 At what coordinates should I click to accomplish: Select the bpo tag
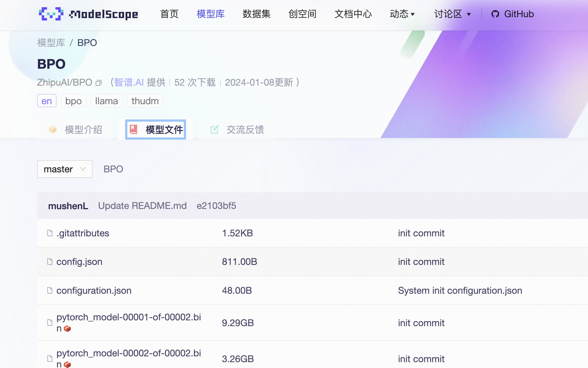click(x=74, y=101)
